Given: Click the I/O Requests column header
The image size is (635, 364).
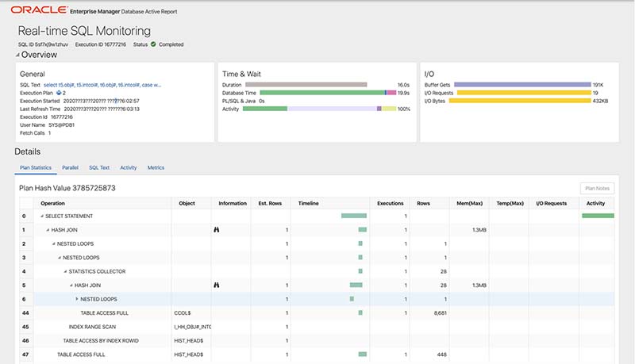Looking at the screenshot, I should [x=552, y=203].
